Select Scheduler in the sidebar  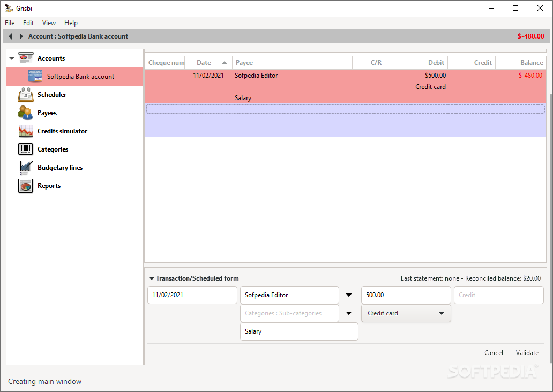[52, 95]
